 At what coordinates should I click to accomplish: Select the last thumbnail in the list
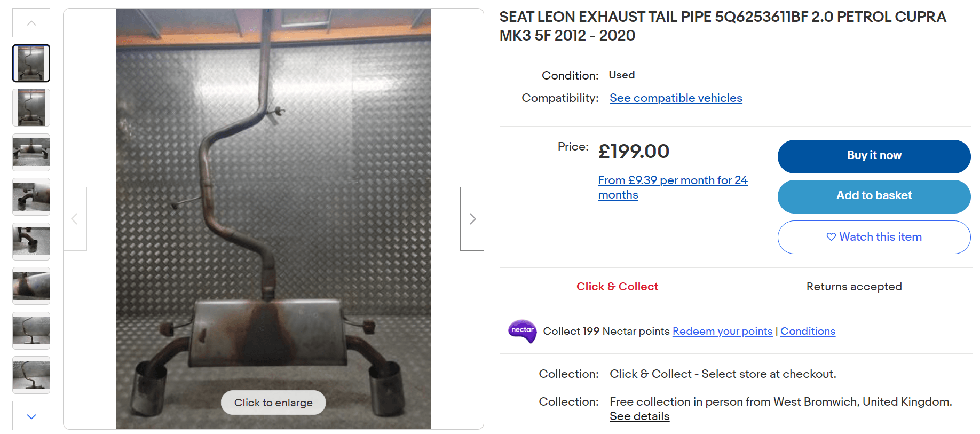pyautogui.click(x=31, y=375)
